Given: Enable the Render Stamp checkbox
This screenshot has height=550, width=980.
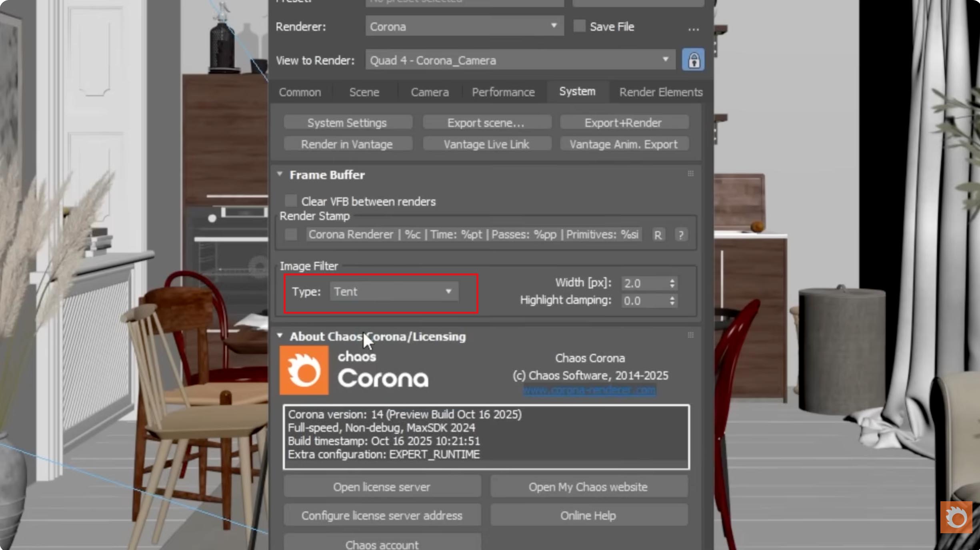Looking at the screenshot, I should [291, 235].
